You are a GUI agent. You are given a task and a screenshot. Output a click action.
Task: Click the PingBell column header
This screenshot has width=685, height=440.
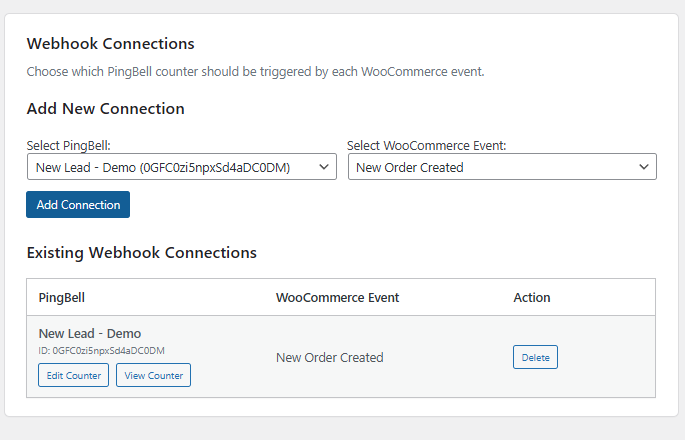click(x=62, y=297)
